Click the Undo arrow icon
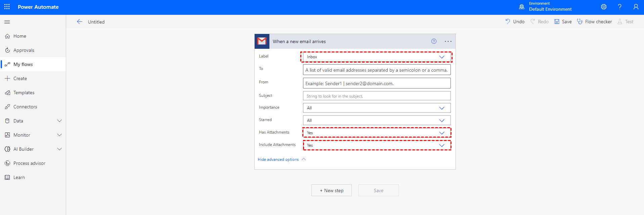This screenshot has width=644, height=215. pos(508,22)
